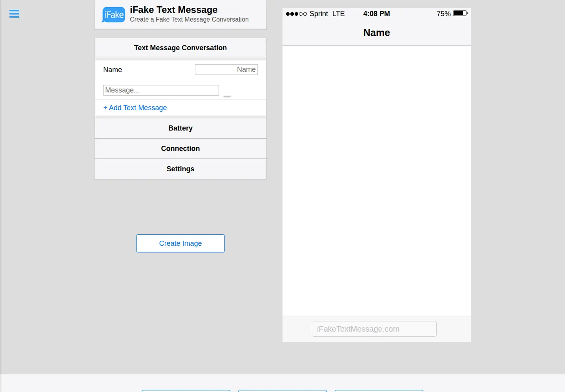This screenshot has width=565, height=392.
Task: Open the hamburger menu icon
Action: 14,14
